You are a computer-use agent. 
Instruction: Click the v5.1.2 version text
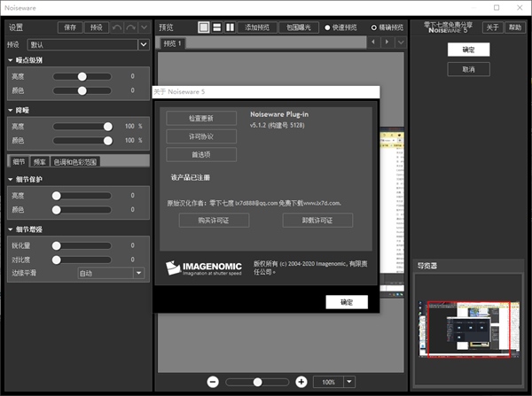tap(277, 125)
